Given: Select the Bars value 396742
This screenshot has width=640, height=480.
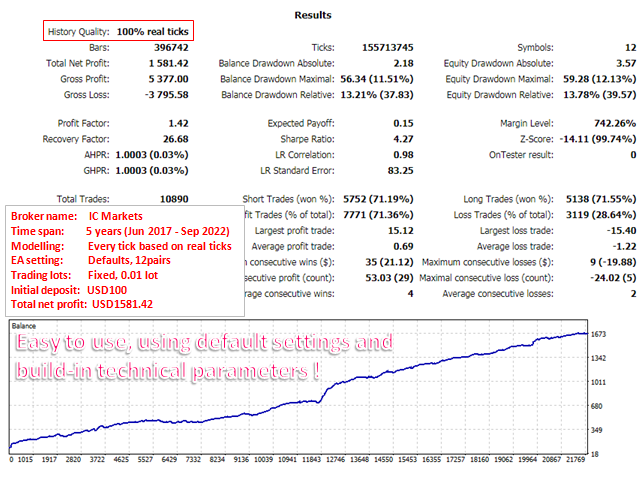Looking at the screenshot, I should [x=171, y=48].
